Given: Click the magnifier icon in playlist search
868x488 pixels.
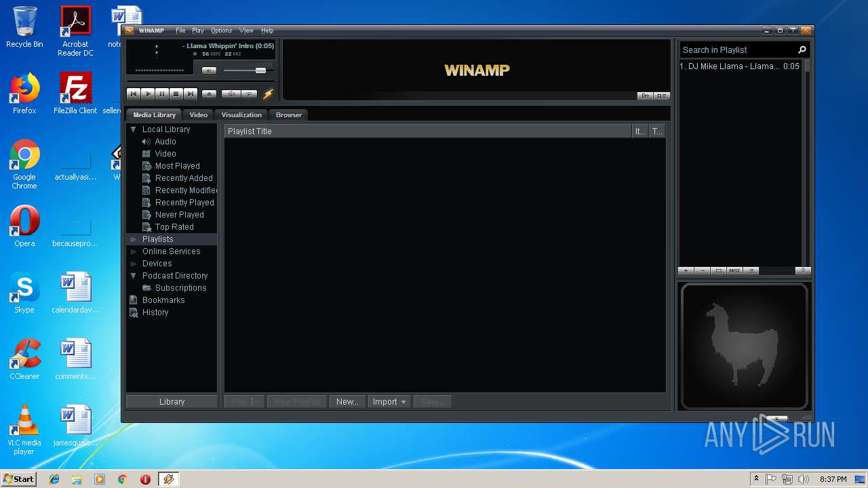Looking at the screenshot, I should coord(802,49).
